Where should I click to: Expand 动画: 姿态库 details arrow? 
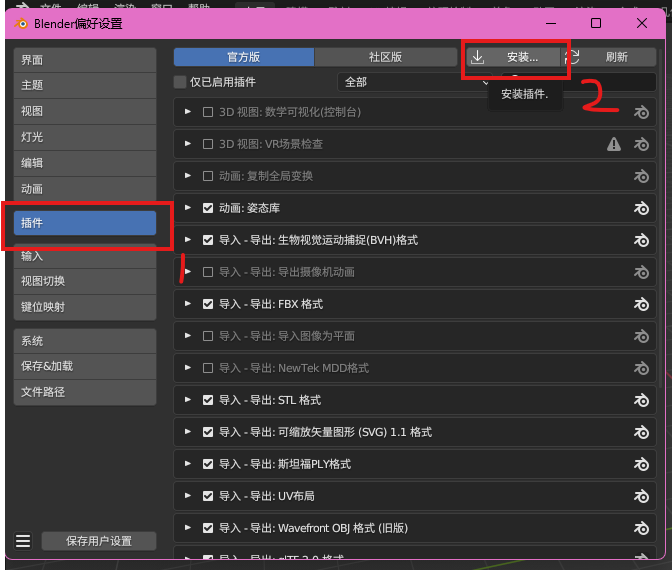[x=188, y=207]
